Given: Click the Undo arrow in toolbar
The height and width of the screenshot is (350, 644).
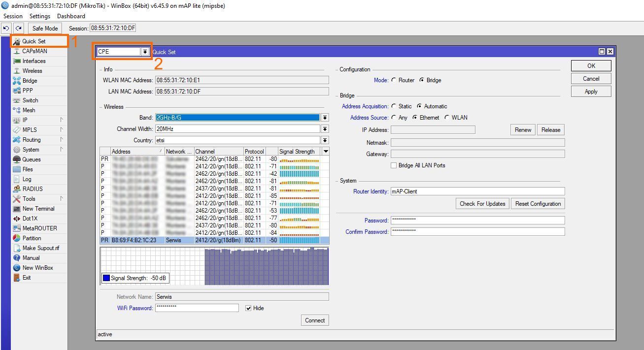Looking at the screenshot, I should click(6, 29).
